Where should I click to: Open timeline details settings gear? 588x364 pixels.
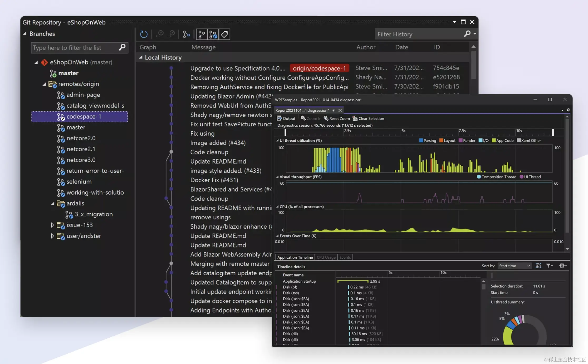(x=562, y=266)
